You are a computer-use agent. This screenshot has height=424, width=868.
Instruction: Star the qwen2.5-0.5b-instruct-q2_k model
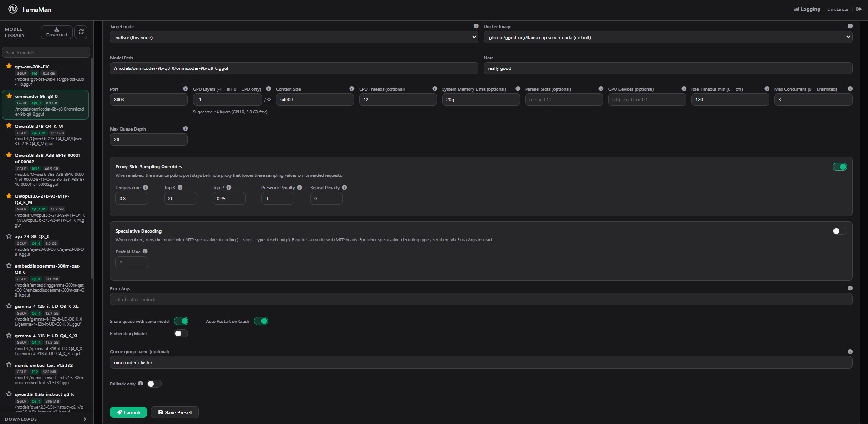coord(9,394)
